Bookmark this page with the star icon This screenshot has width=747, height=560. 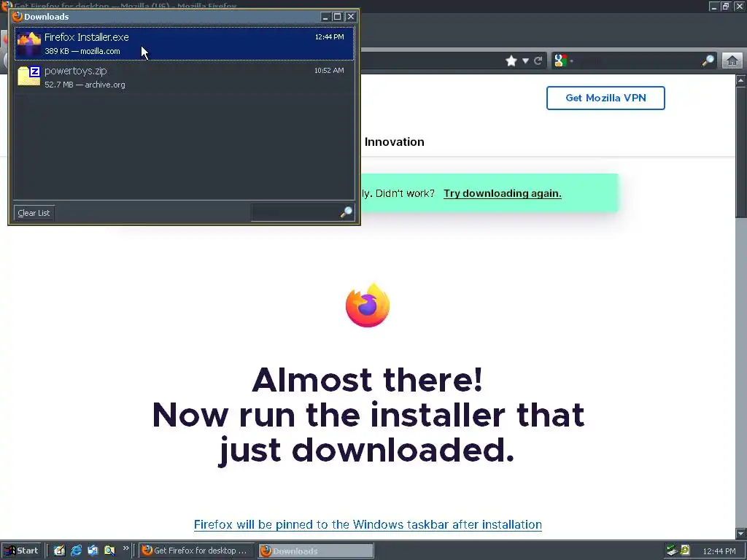pyautogui.click(x=511, y=61)
